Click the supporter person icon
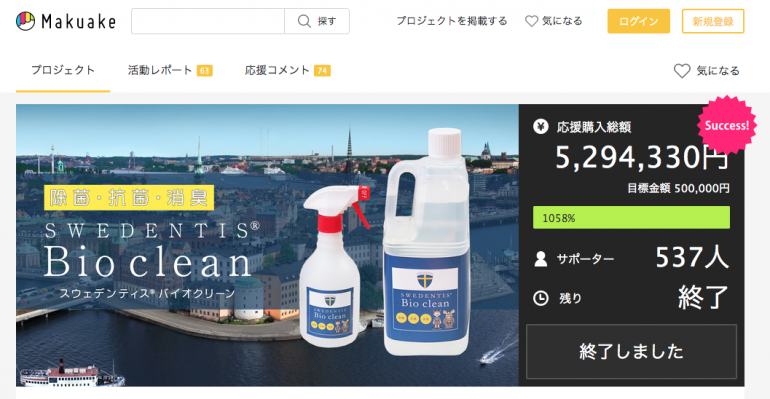The height and width of the screenshot is (399, 770). 541,259
